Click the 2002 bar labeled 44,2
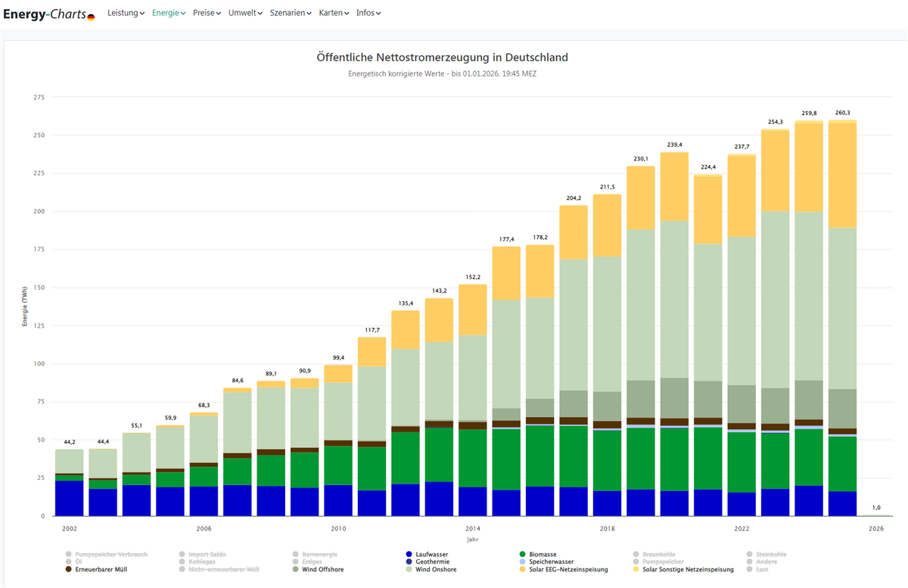This screenshot has width=908, height=588. coord(70,483)
